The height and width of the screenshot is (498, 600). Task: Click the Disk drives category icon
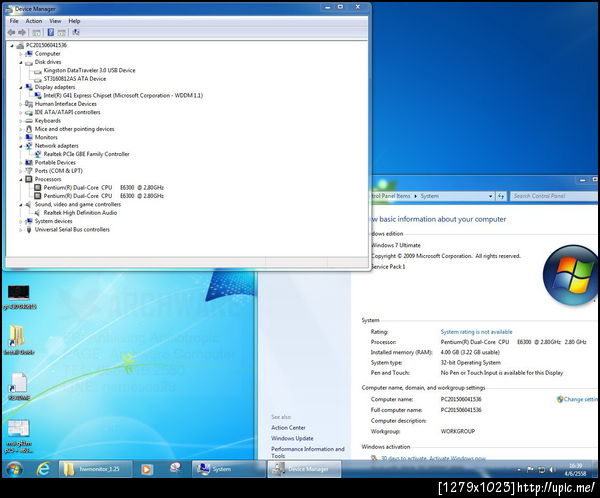coord(29,62)
